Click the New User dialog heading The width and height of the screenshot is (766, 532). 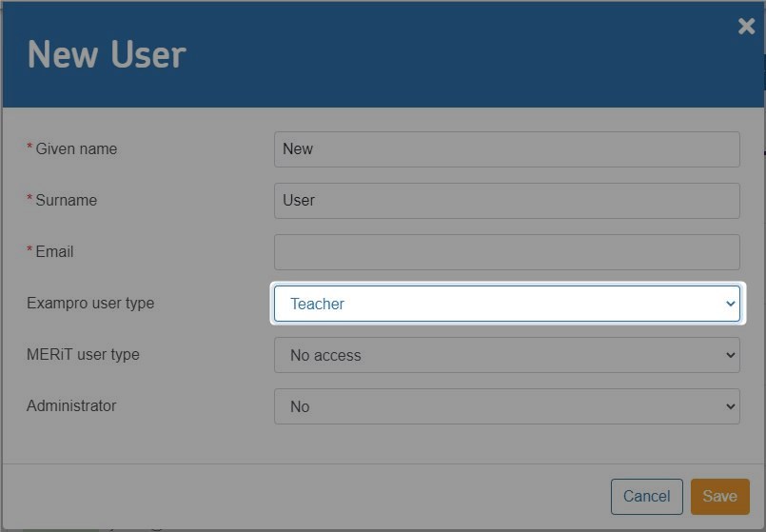pyautogui.click(x=107, y=54)
